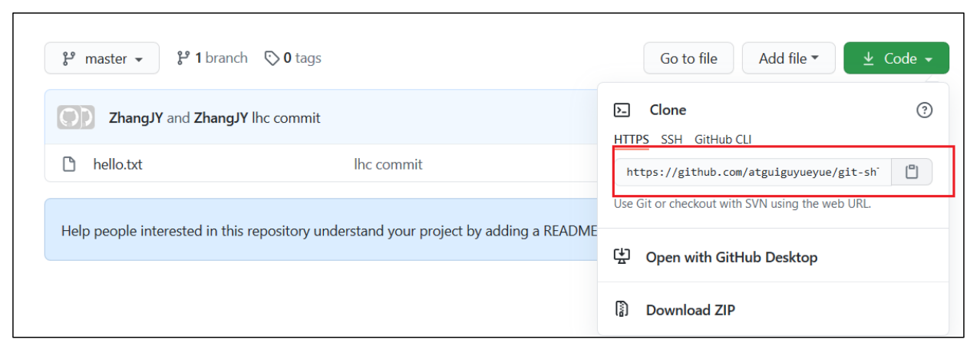Expand the Add file dropdown
The height and width of the screenshot is (346, 980).
point(788,58)
